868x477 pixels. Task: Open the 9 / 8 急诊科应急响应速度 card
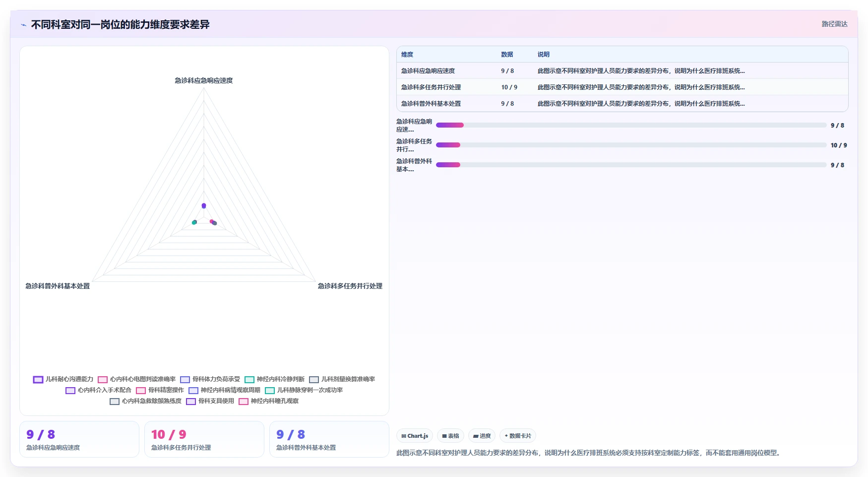pos(79,439)
